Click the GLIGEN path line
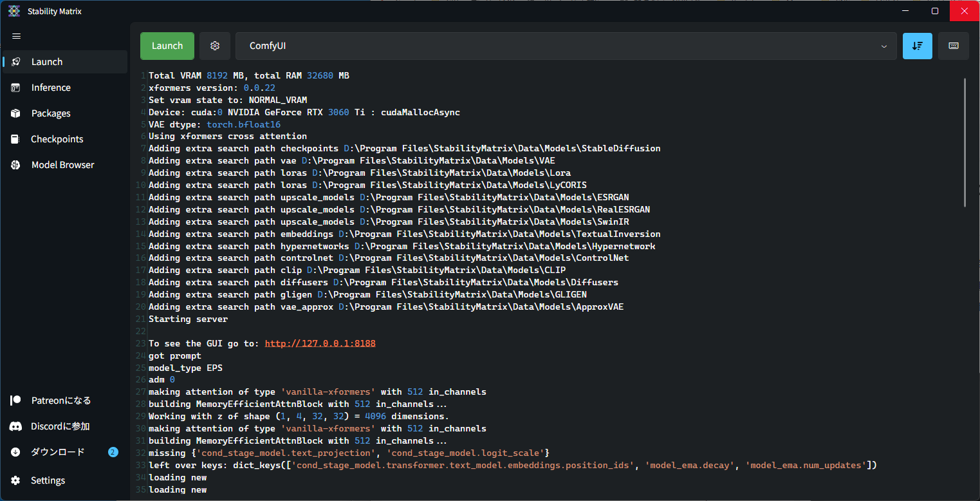The height and width of the screenshot is (501, 980). pyautogui.click(x=367, y=294)
